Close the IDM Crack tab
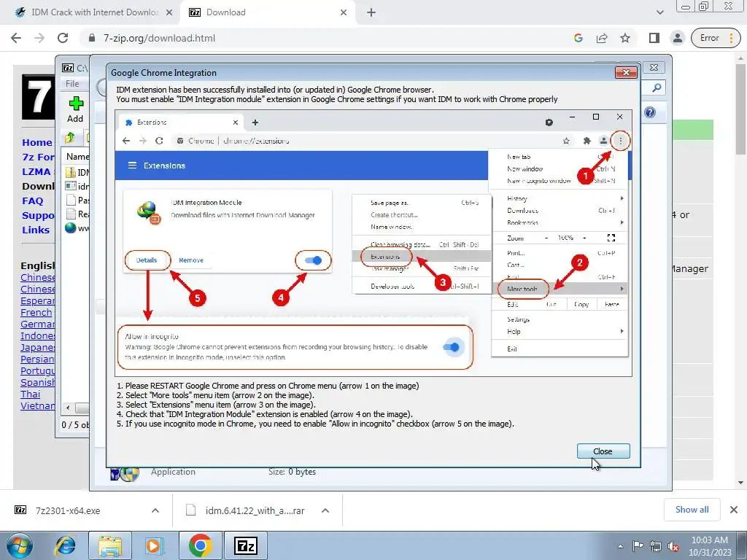 (169, 12)
